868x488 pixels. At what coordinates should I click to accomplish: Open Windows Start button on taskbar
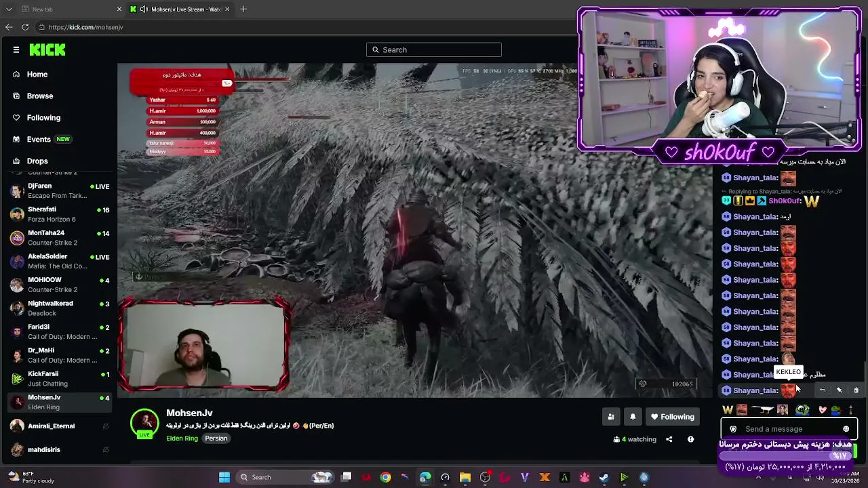coord(224,477)
